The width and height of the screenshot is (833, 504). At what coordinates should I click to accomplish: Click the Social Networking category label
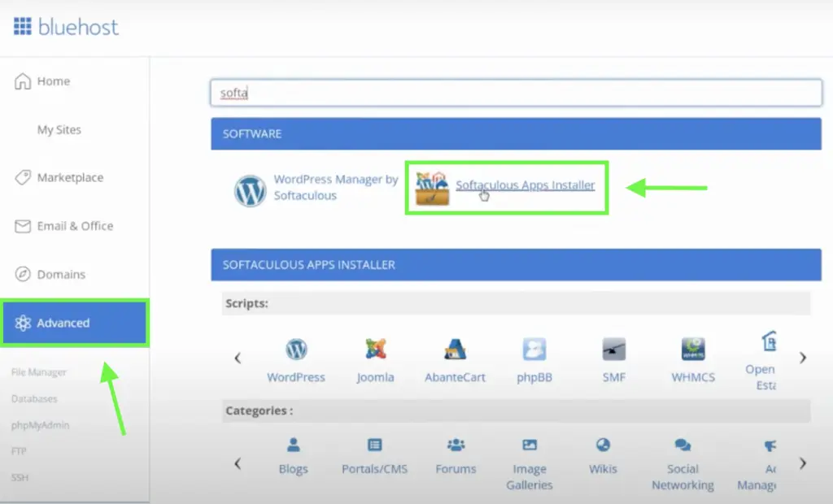[683, 477]
